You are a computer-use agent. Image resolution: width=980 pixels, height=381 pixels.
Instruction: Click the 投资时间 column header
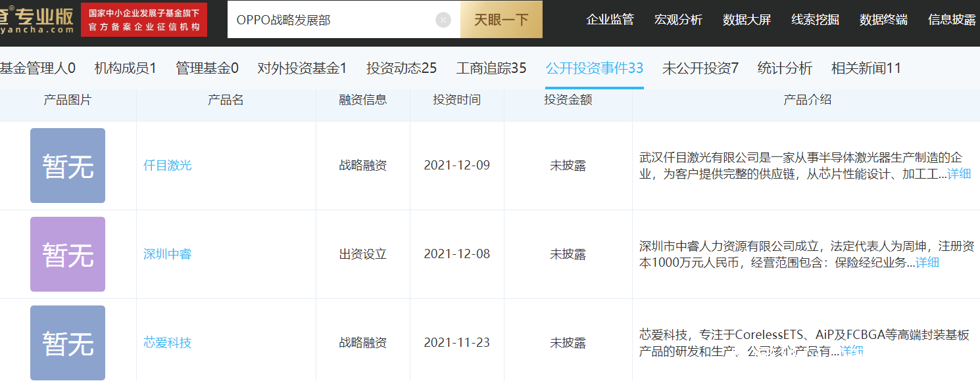[x=457, y=100]
